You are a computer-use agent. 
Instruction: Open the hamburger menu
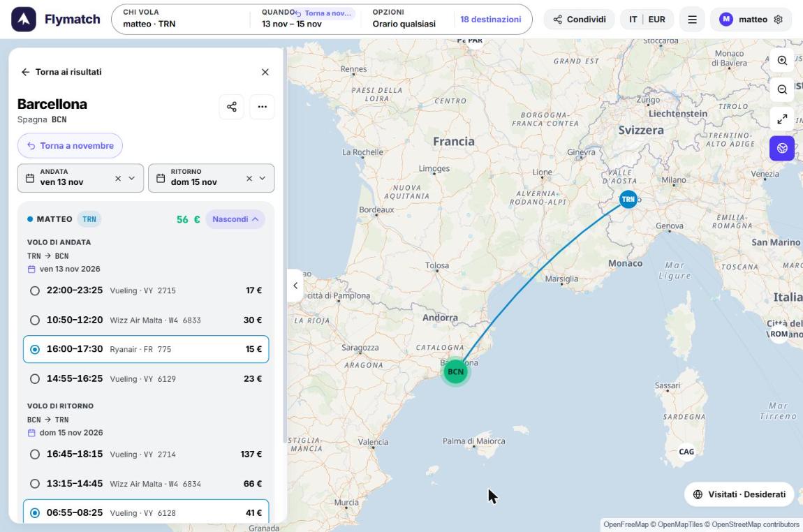pyautogui.click(x=692, y=20)
